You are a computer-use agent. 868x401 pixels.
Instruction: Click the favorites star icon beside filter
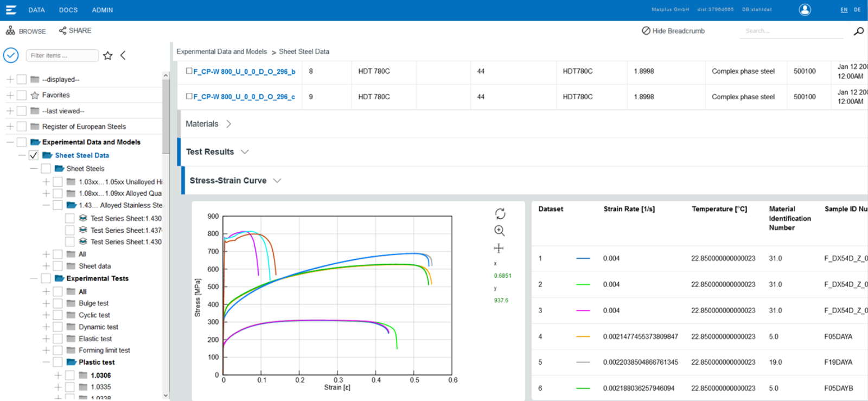(107, 55)
